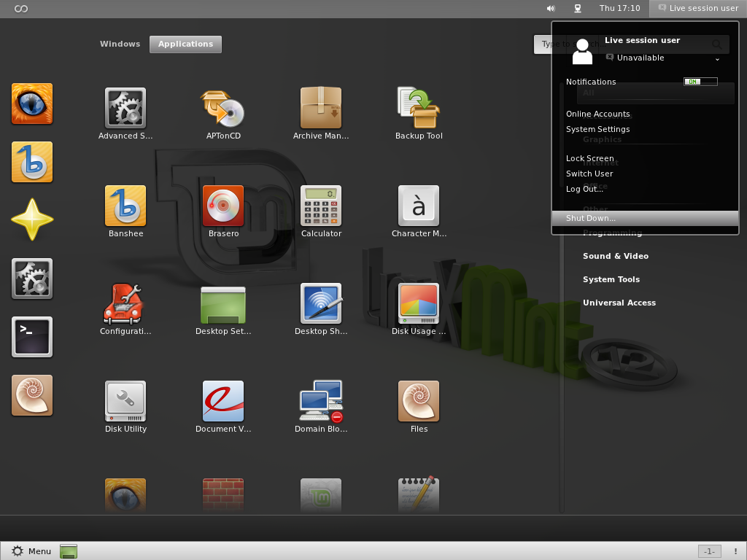Viewport: 747px width, 560px height.
Task: Switch to the Windows view tab
Action: point(120,44)
